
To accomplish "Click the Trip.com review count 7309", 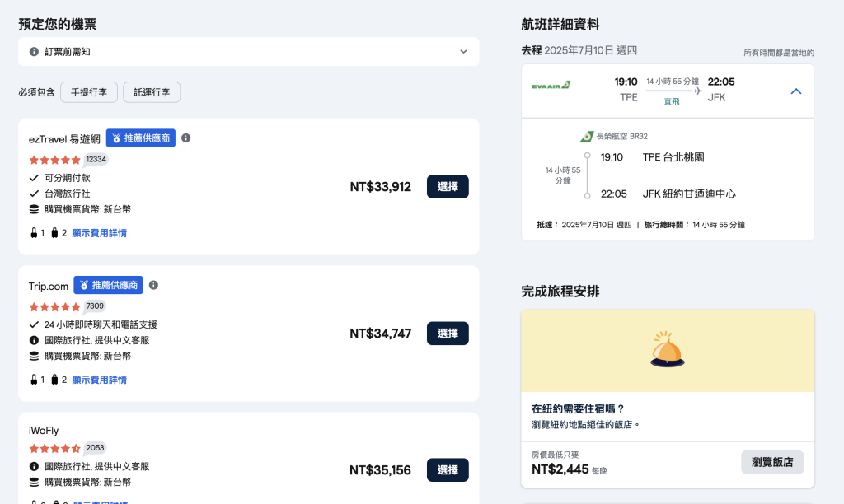I will point(95,306).
